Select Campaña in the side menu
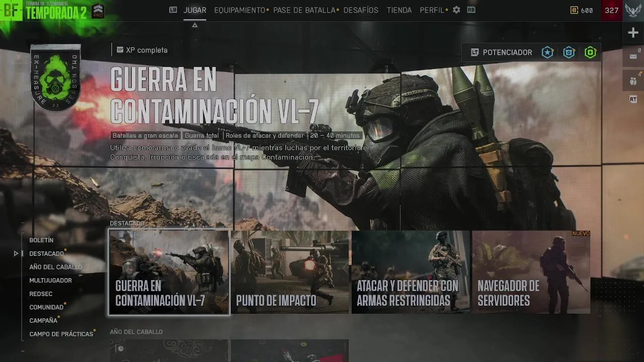Viewport: 644px width, 362px height. coord(43,320)
